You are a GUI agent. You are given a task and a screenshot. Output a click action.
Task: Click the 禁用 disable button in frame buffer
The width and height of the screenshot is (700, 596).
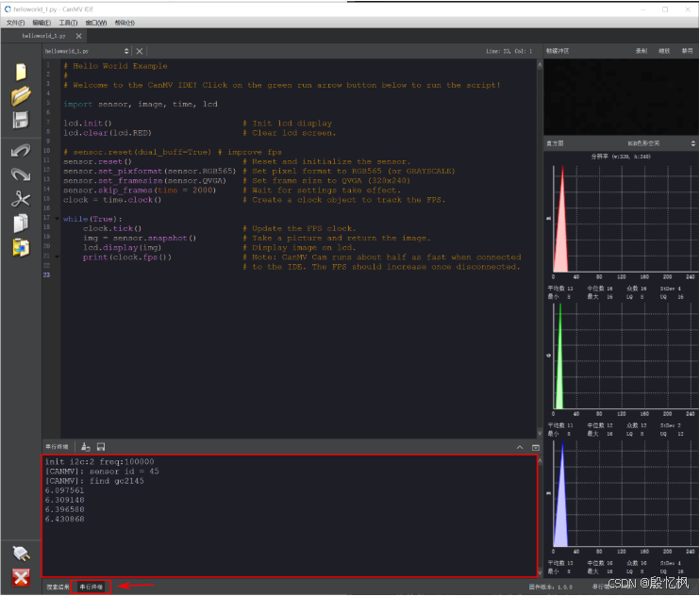[x=687, y=51]
